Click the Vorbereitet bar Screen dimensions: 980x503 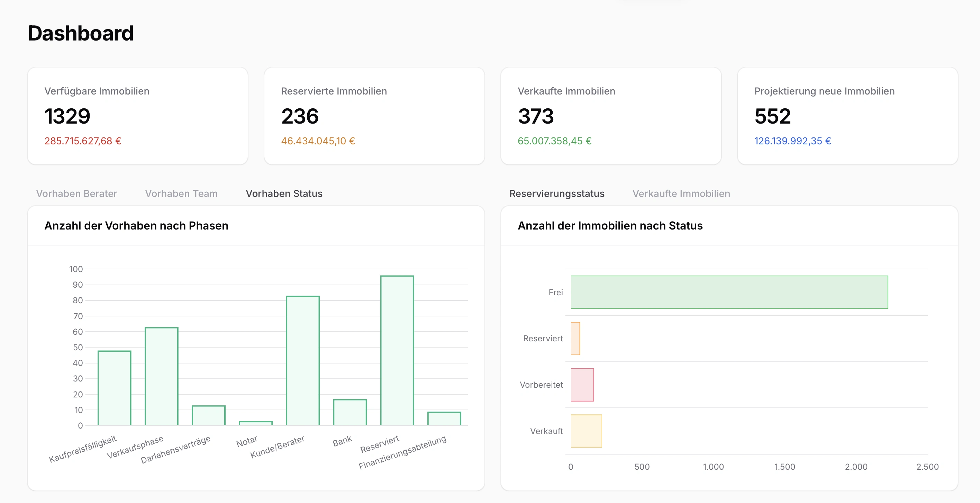[x=582, y=385]
